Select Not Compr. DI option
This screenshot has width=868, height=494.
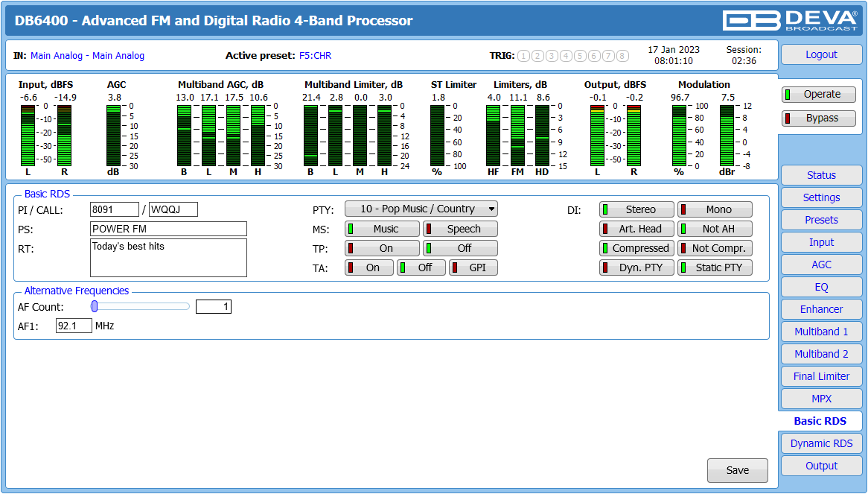[715, 248]
